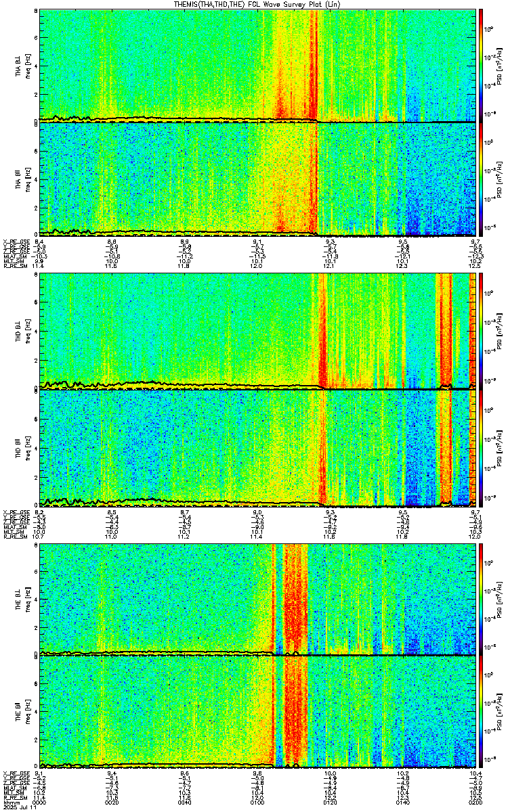Select the THD Bll spectrogram panel
This screenshot has width=508, height=812.
coord(257,447)
